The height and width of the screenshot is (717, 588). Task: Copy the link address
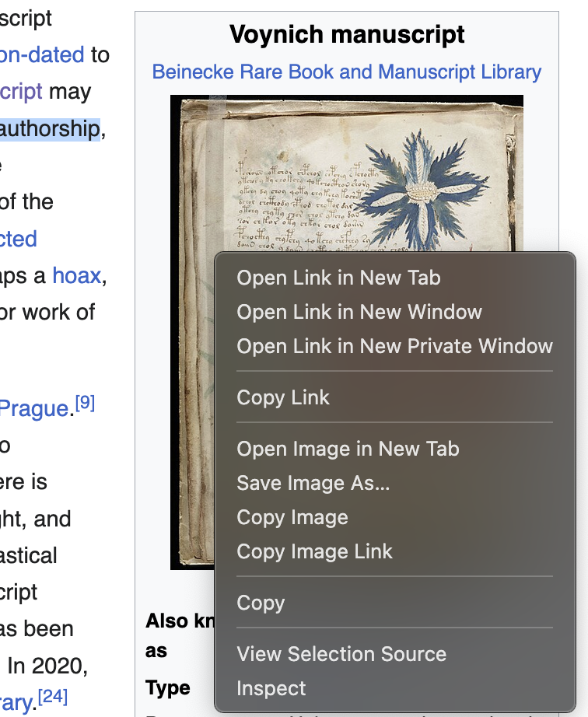(x=283, y=397)
